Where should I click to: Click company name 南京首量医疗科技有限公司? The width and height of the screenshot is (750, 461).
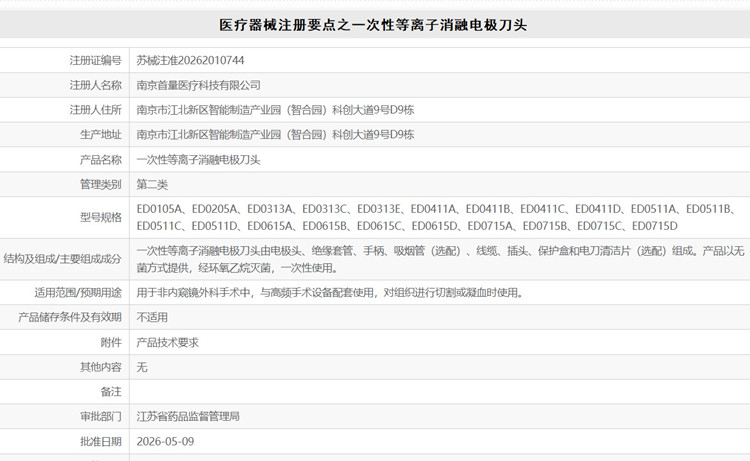click(199, 85)
